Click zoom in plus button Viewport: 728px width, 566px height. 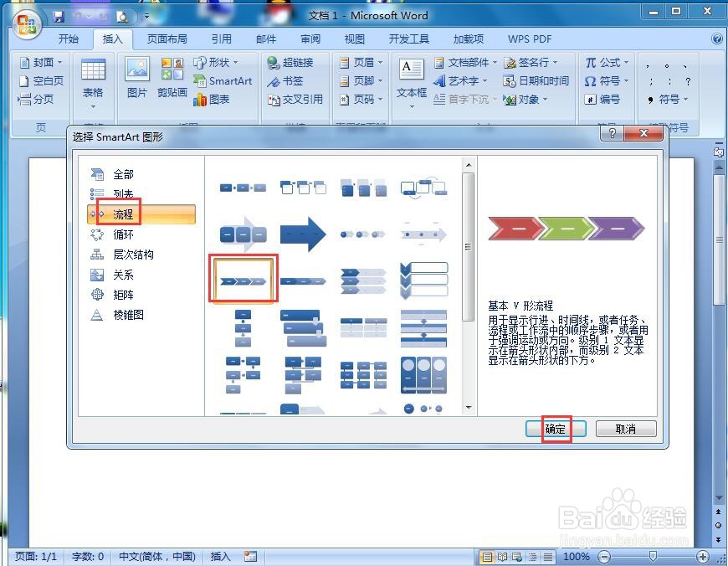[x=702, y=556]
